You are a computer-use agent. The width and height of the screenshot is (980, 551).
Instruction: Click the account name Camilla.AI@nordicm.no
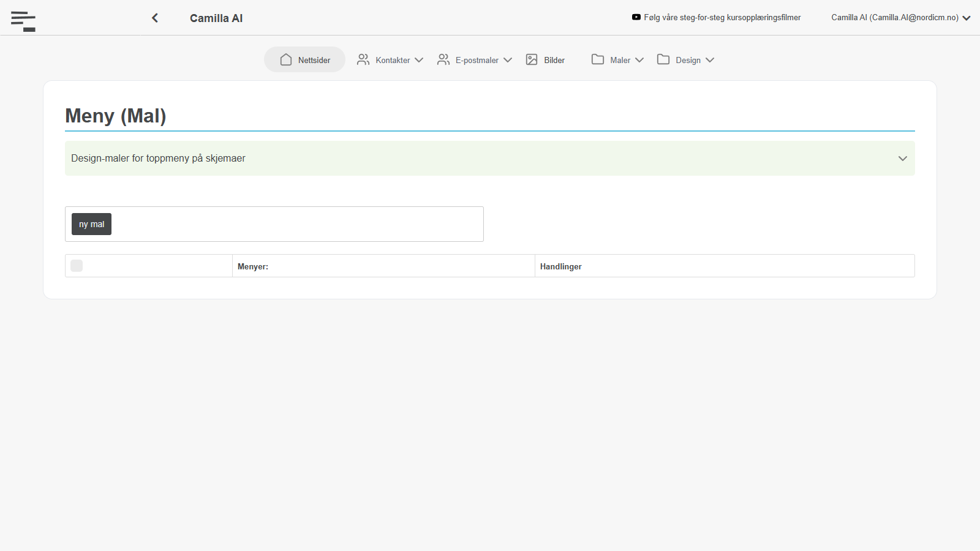point(895,17)
